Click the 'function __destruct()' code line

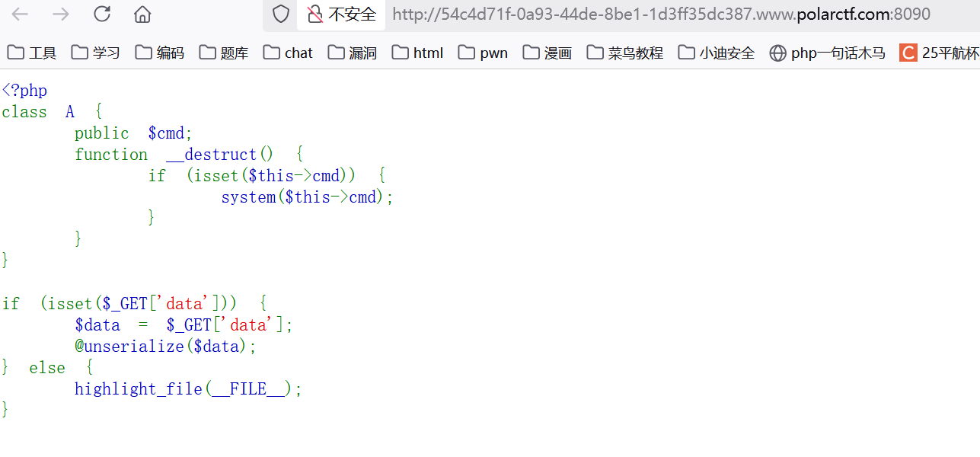point(190,155)
